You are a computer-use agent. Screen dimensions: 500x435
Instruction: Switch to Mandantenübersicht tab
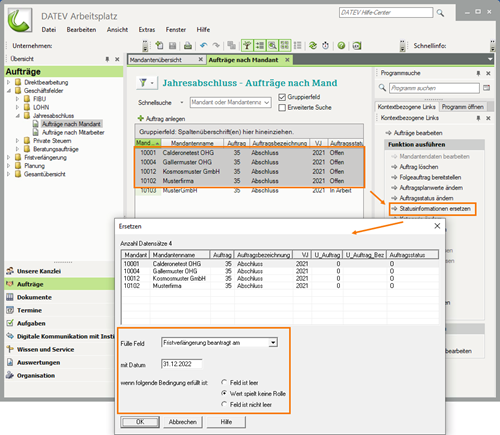(166, 60)
